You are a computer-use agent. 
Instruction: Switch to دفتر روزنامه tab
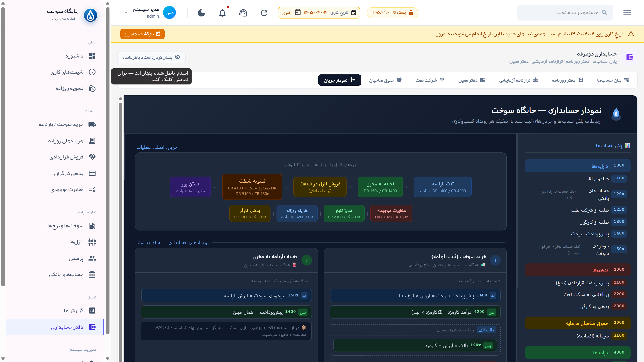pos(568,80)
